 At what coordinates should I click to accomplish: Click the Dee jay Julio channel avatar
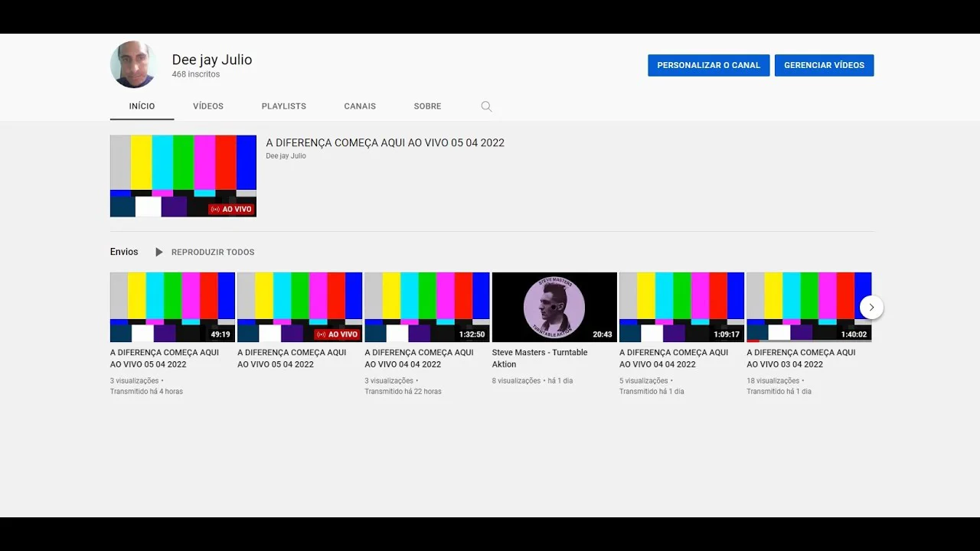tap(133, 65)
